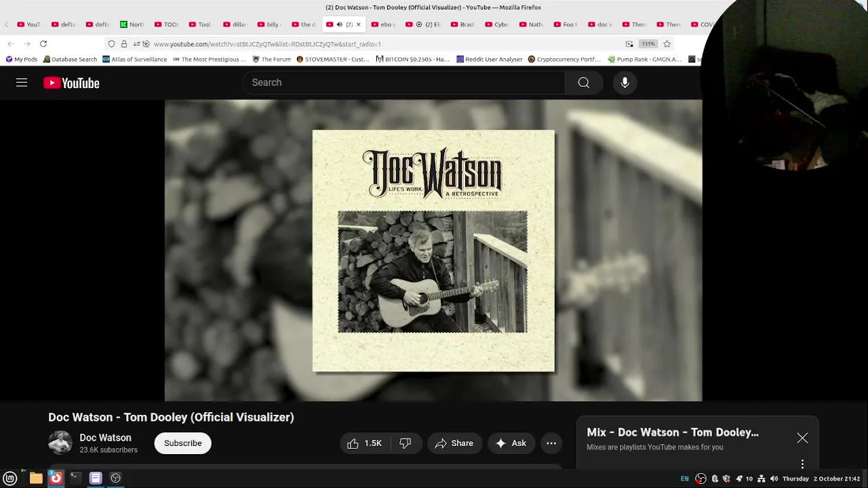Image resolution: width=868 pixels, height=488 pixels.
Task: Dislike the video with thumbs down
Action: click(x=406, y=443)
